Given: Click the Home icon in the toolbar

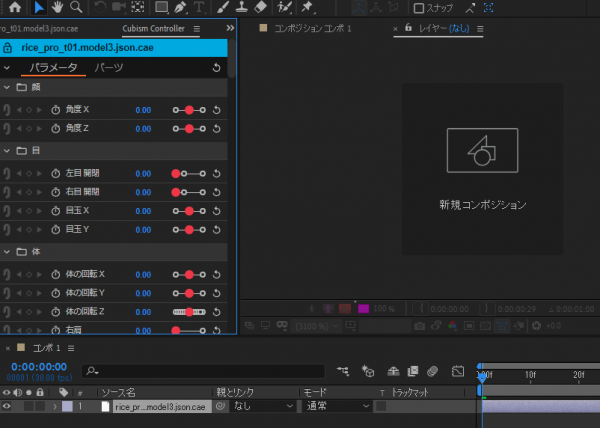Looking at the screenshot, I should 15,7.
